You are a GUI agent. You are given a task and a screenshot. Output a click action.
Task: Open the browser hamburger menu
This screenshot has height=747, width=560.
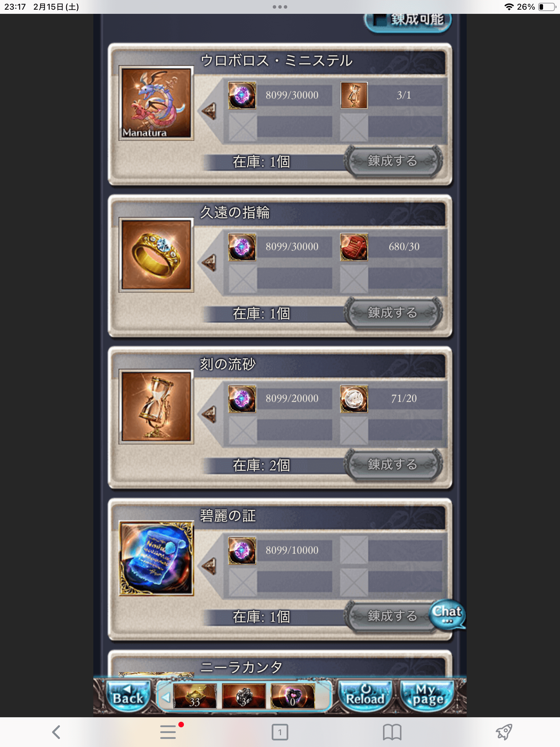coord(168,732)
